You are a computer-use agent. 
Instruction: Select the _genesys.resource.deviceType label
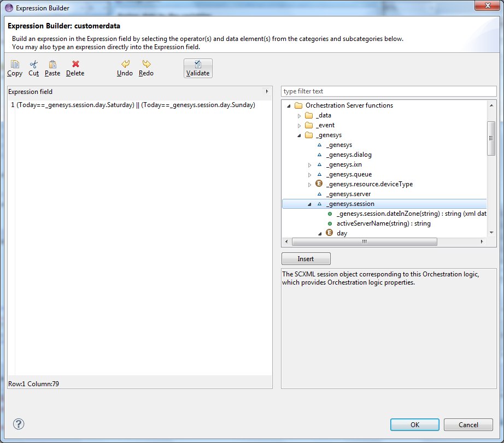[370, 184]
